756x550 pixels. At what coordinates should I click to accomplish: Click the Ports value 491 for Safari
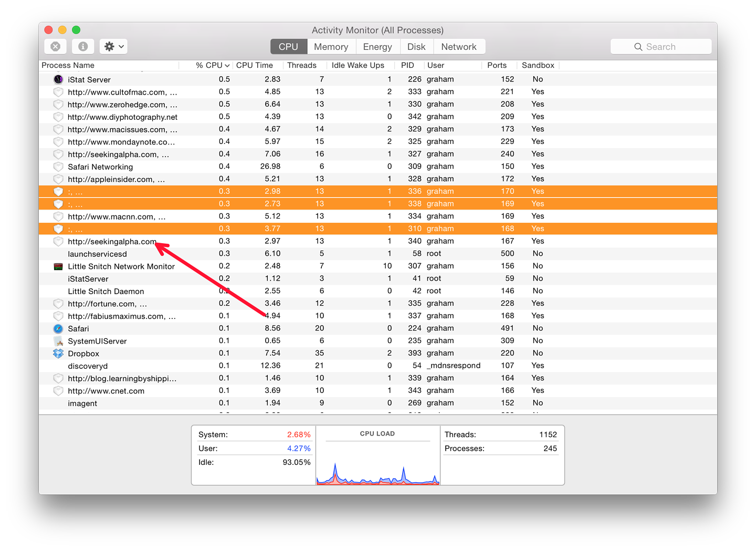pos(508,328)
